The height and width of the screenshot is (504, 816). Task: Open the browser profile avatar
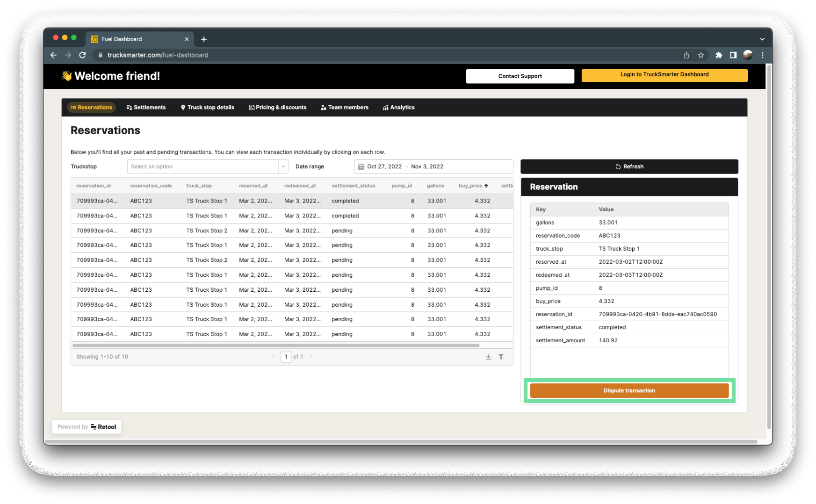pos(748,55)
